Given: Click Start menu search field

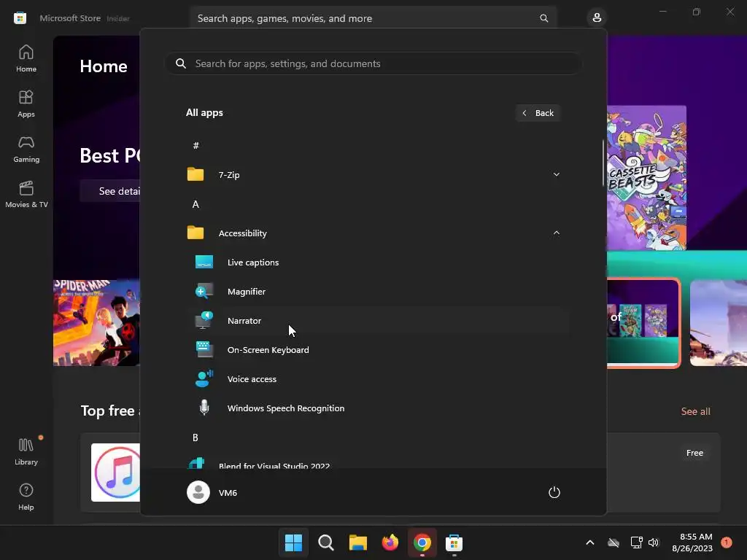Looking at the screenshot, I should [373, 64].
